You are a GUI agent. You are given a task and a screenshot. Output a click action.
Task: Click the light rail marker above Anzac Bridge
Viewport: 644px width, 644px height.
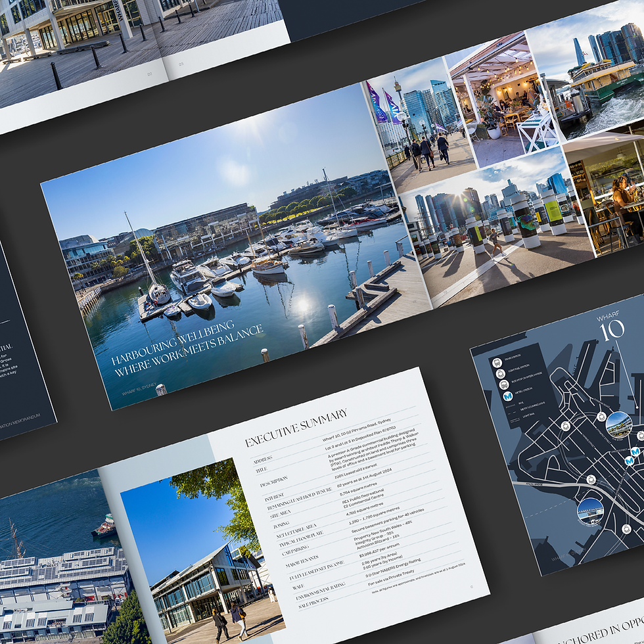(591, 479)
